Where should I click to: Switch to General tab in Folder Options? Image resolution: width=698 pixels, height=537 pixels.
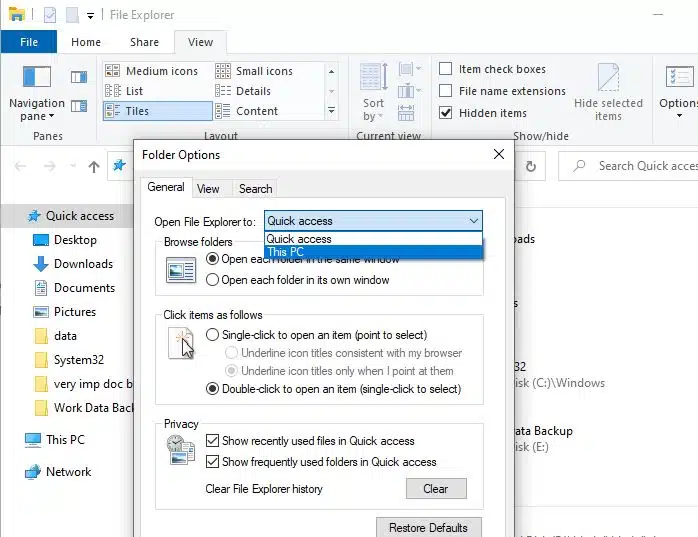coord(166,187)
